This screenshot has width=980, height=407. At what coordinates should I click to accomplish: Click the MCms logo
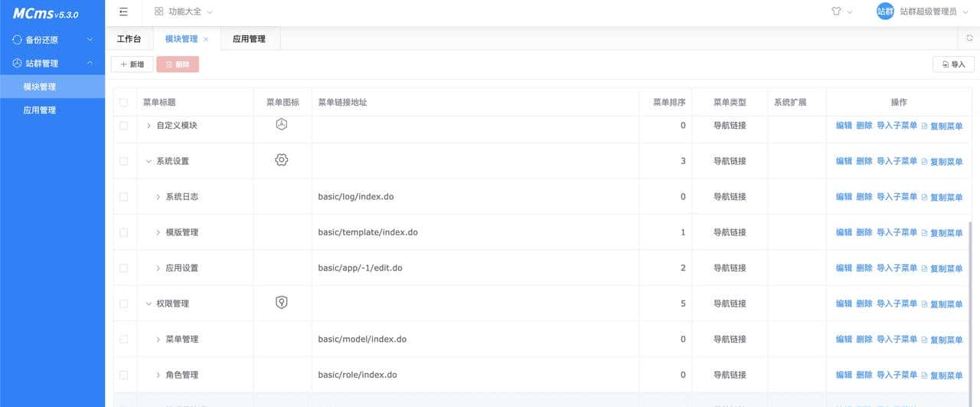click(x=45, y=14)
